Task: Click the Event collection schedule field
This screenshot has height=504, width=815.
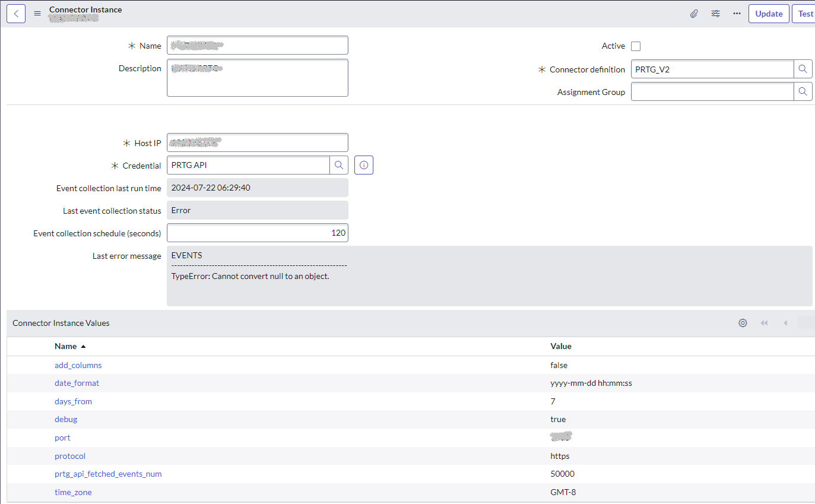Action: point(257,233)
